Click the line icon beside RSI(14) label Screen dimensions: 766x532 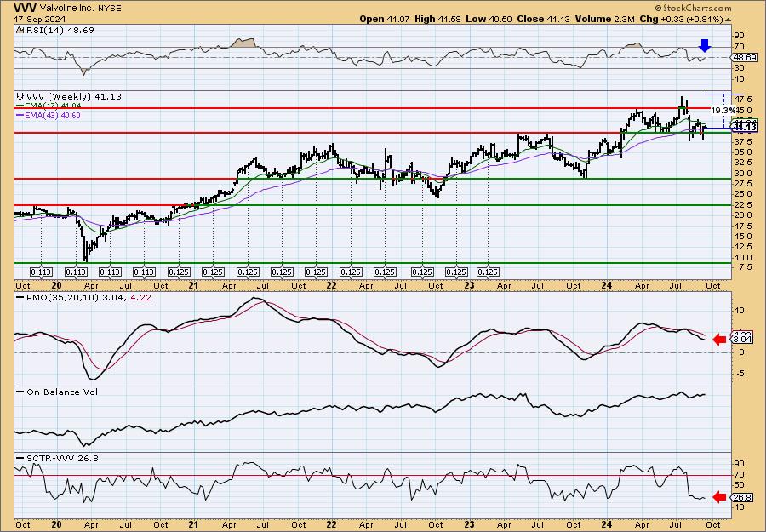tap(20, 30)
